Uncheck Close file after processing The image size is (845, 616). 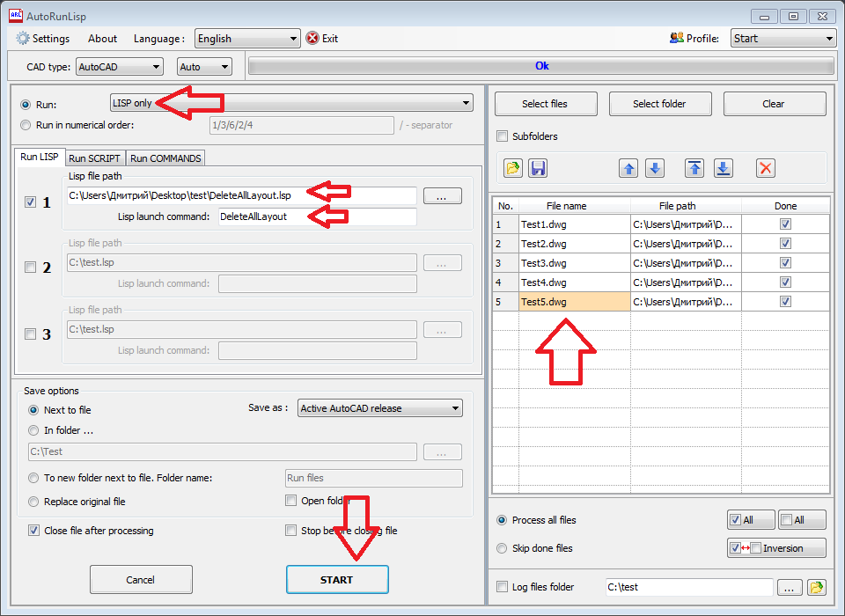(x=33, y=531)
